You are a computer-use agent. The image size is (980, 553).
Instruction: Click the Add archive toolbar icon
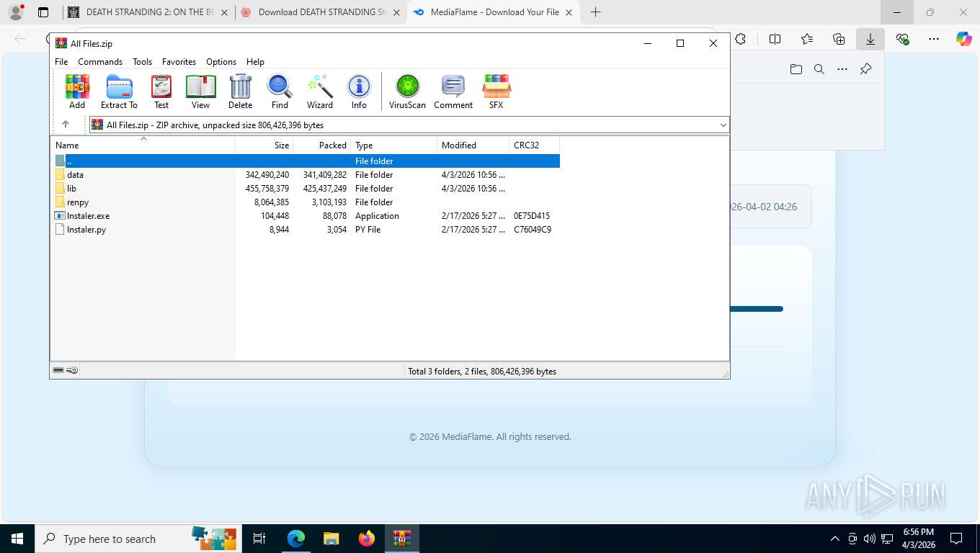[77, 91]
